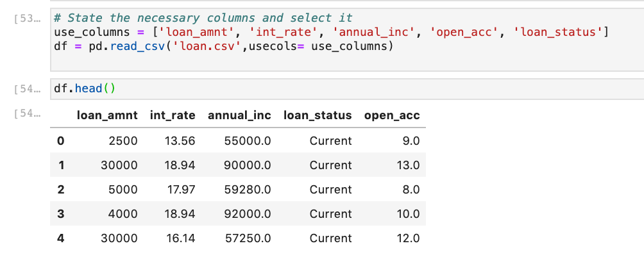Viewport: 644px width, 264px height.
Task: Select the annual_inc column header
Action: [x=239, y=115]
